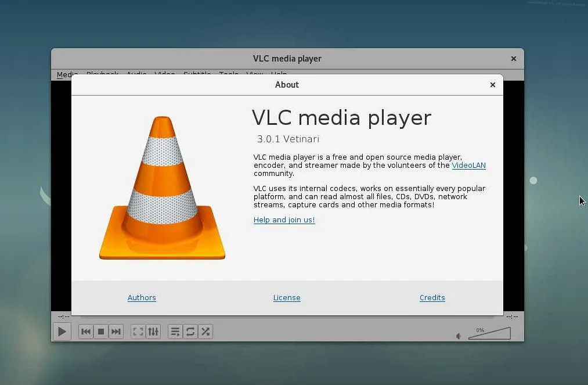Viewport: 588px width, 385px height.
Task: Skip to the next media track
Action: click(116, 332)
